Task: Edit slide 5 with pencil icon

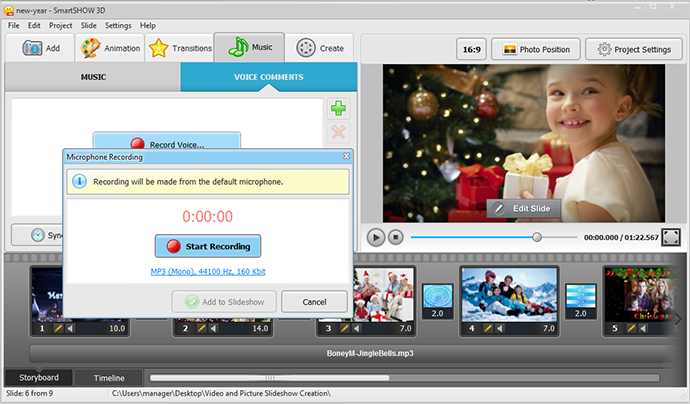Action: [631, 328]
